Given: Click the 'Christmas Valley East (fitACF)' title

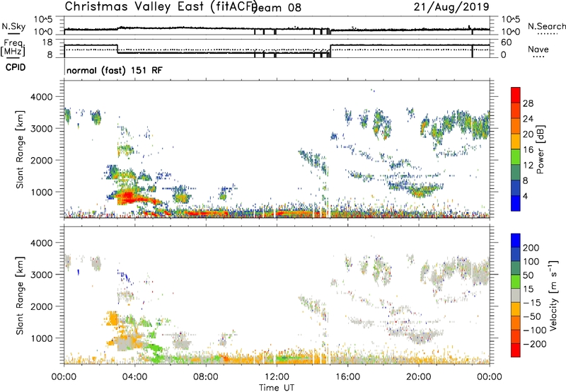Looking at the screenshot, I should 161,7.
